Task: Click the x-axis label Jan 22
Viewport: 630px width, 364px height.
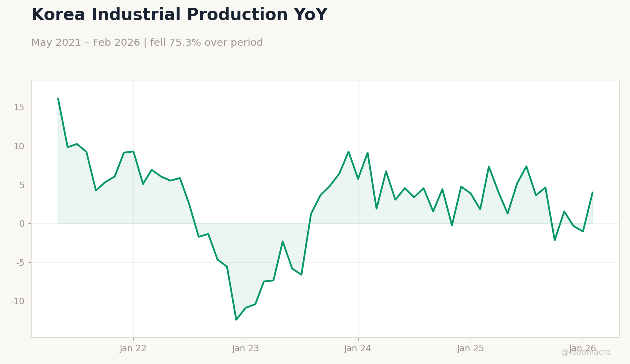Action: click(133, 349)
